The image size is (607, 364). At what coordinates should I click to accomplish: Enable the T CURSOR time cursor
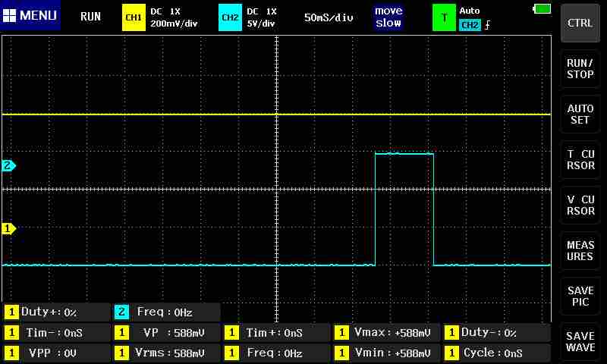coord(580,159)
